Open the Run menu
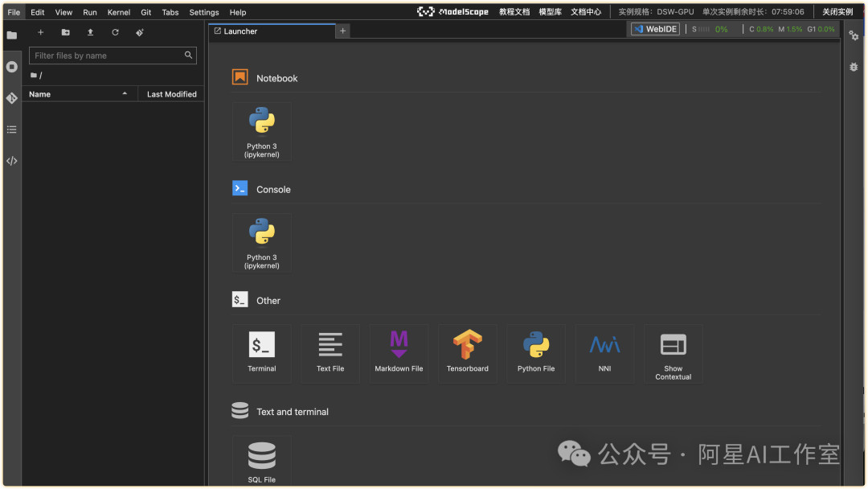 click(x=90, y=12)
